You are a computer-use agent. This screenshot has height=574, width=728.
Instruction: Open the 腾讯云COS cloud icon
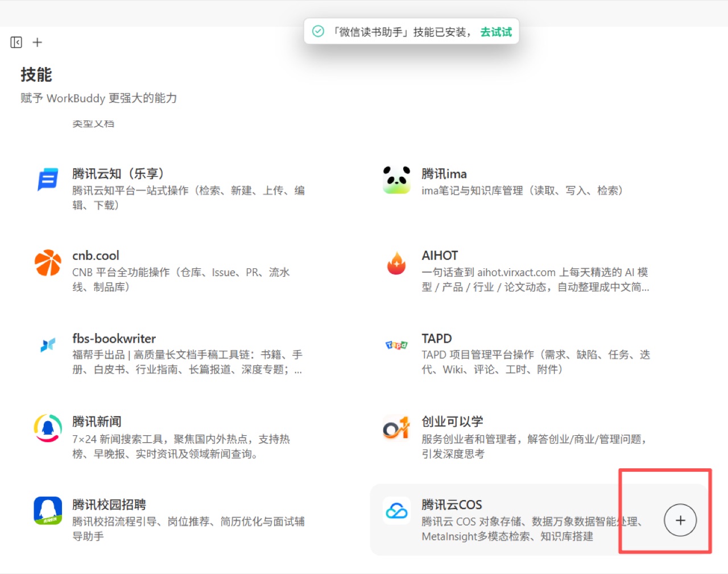(396, 510)
